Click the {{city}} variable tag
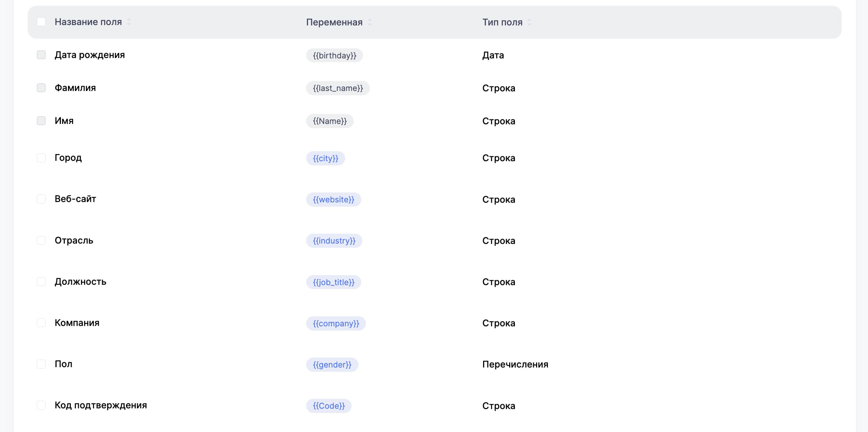 point(325,158)
